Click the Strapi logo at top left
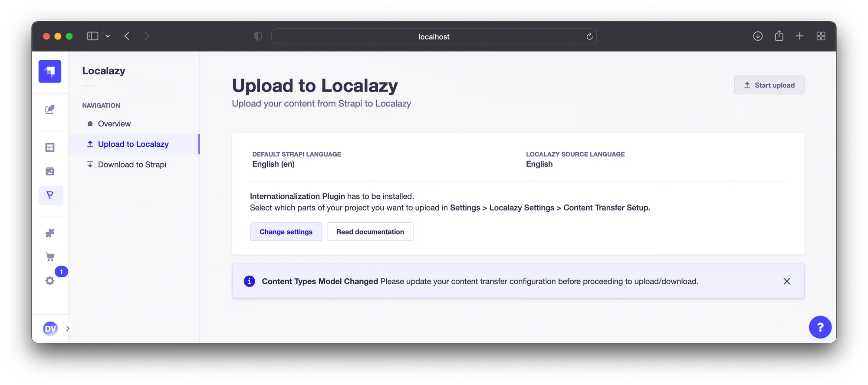 (x=50, y=71)
